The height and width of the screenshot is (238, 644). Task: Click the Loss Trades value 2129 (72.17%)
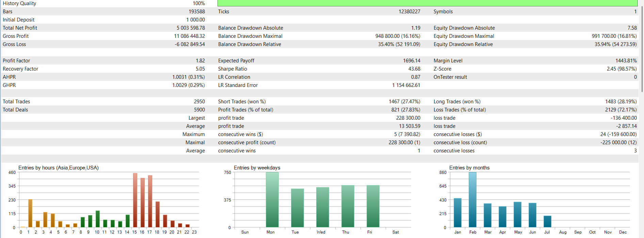click(x=621, y=110)
